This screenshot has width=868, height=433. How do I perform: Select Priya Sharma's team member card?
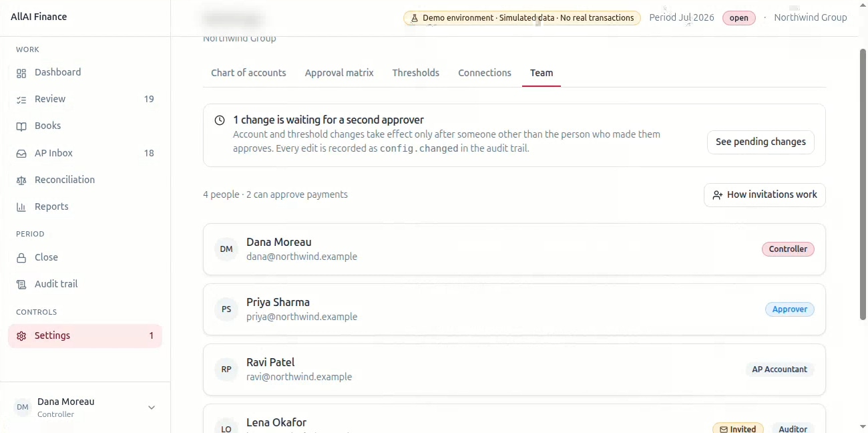(514, 309)
